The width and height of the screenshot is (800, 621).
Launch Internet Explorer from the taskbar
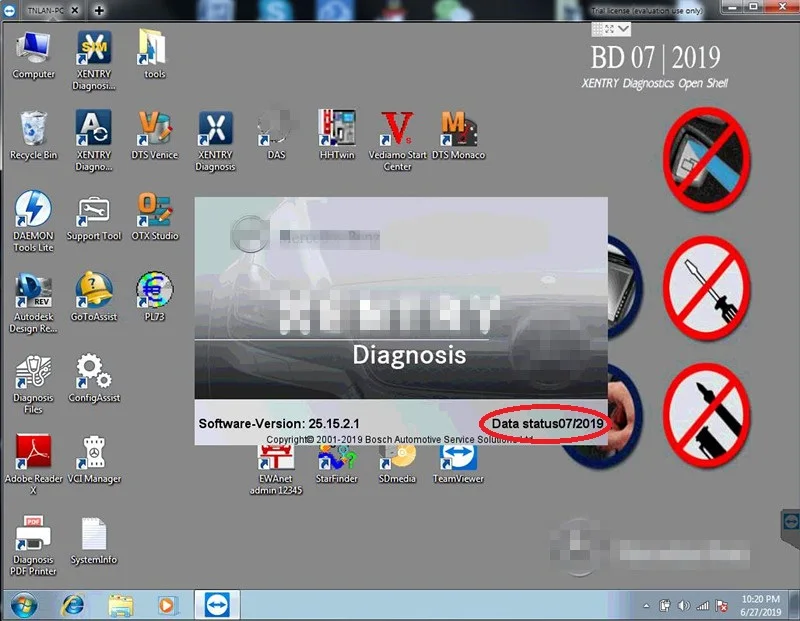click(x=73, y=605)
